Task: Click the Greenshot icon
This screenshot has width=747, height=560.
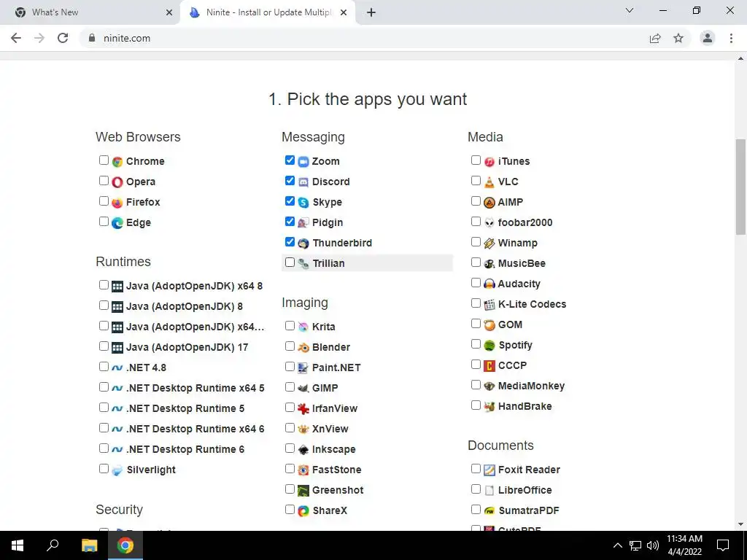Action: (x=303, y=491)
